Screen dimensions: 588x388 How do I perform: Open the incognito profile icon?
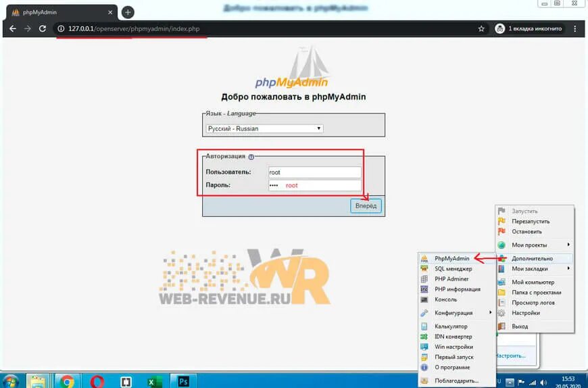point(500,28)
